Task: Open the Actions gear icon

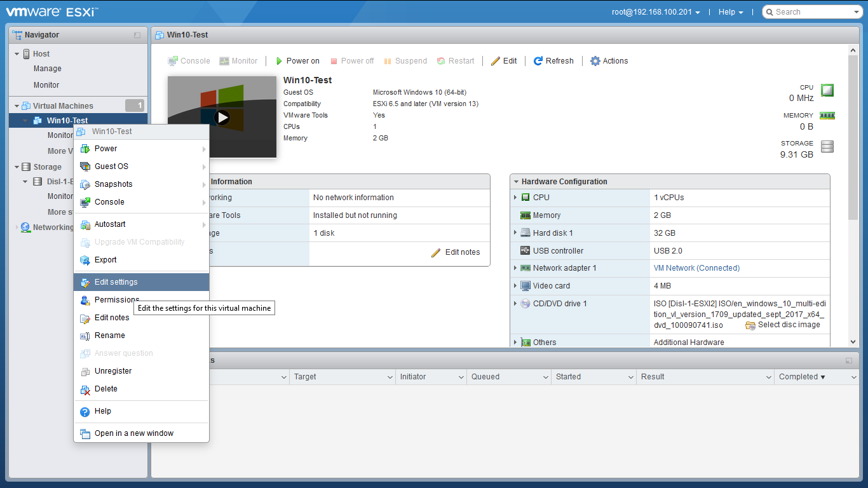Action: (x=595, y=61)
